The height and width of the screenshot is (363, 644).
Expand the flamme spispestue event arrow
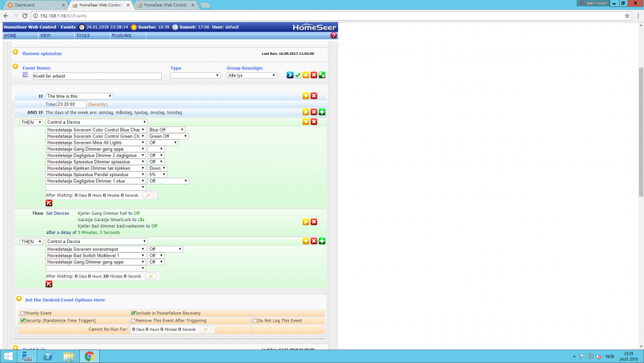15,53
